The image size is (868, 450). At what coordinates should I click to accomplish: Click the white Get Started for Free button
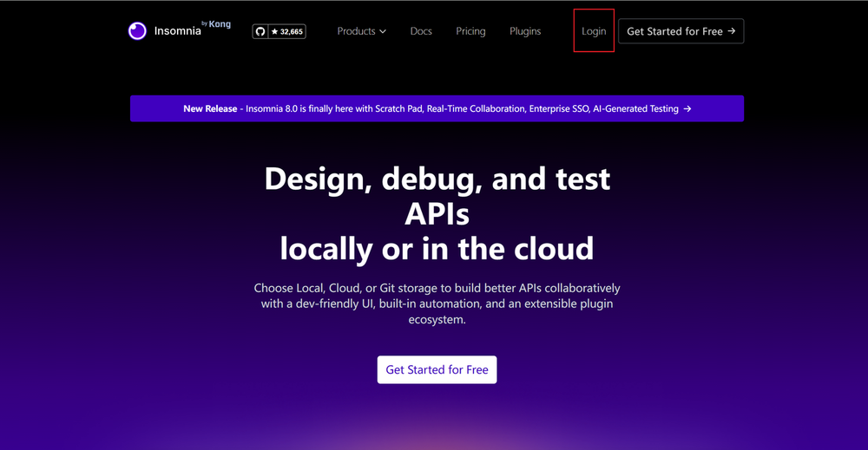click(437, 369)
